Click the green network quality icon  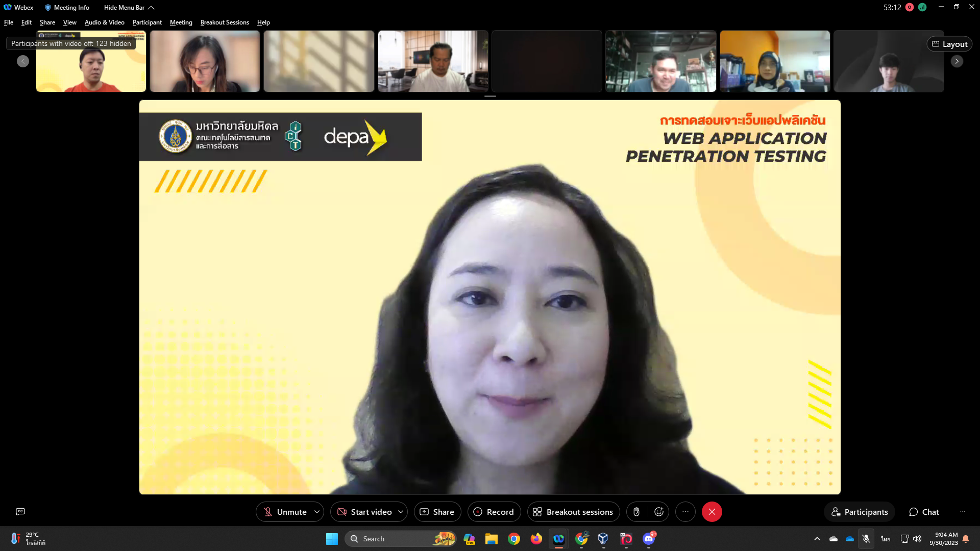click(x=922, y=7)
